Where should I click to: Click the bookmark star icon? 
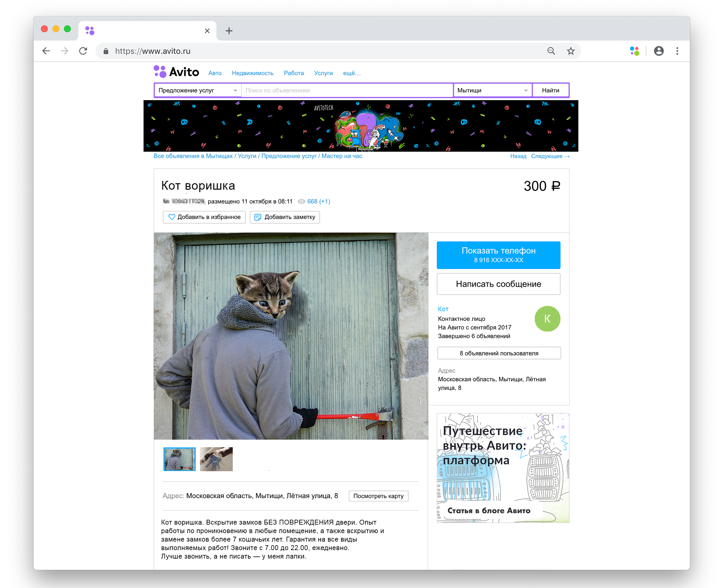pos(571,51)
